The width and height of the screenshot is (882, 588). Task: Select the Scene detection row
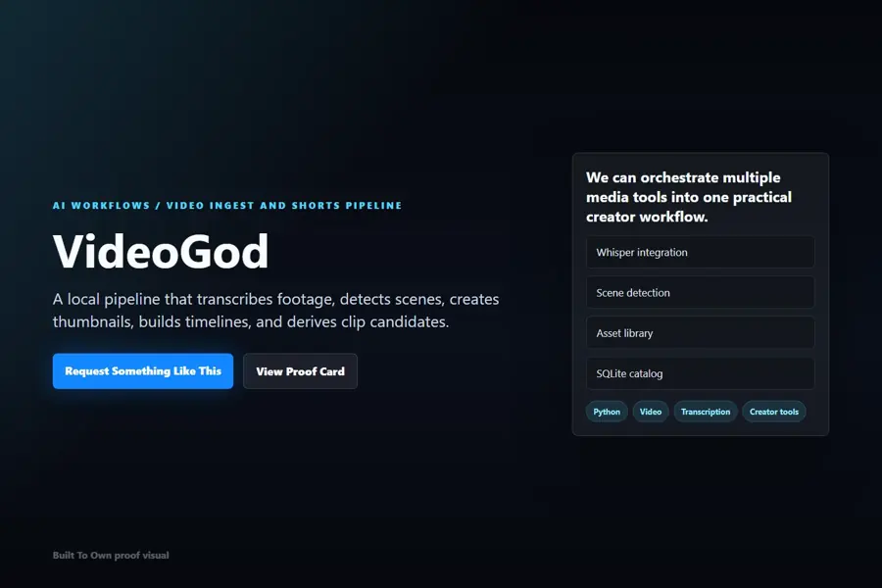pyautogui.click(x=701, y=293)
